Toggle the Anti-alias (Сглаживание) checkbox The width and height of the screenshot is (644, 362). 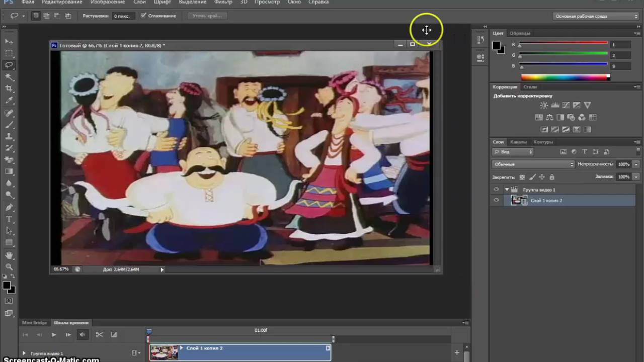click(143, 16)
